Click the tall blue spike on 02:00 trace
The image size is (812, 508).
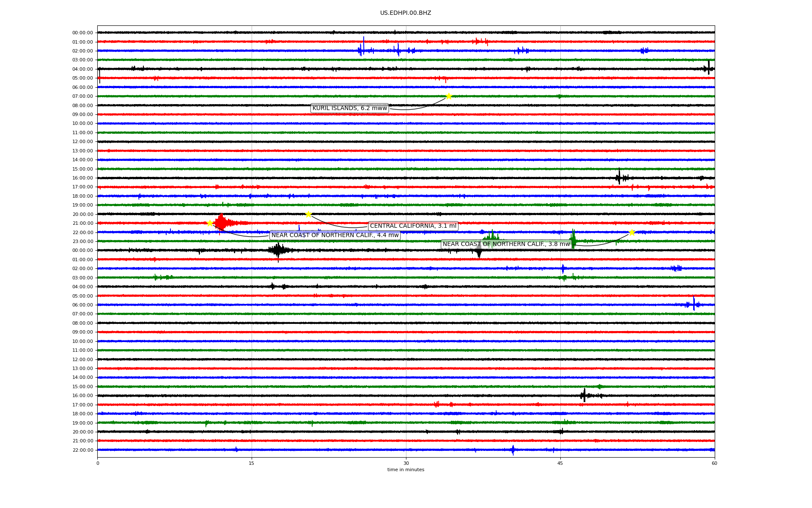pos(363,47)
